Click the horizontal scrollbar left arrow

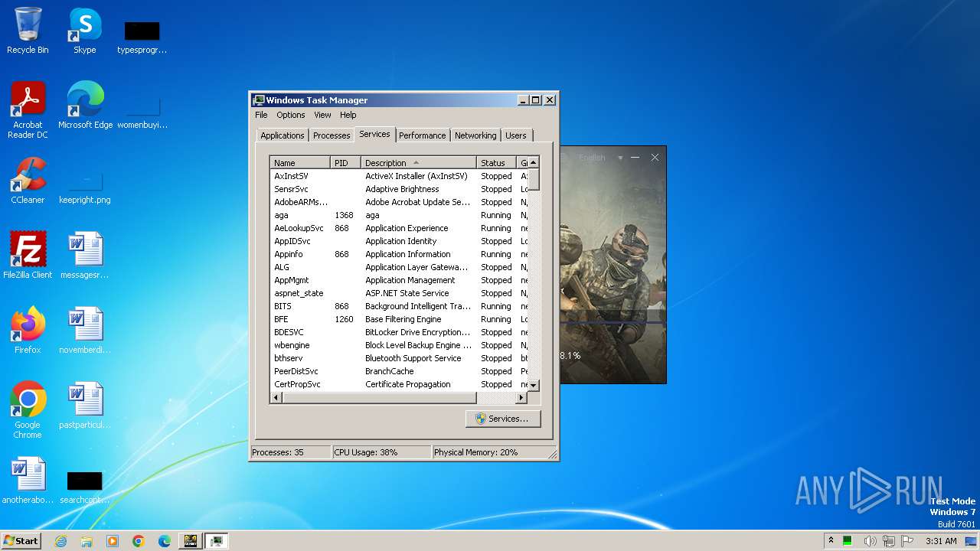coord(276,398)
